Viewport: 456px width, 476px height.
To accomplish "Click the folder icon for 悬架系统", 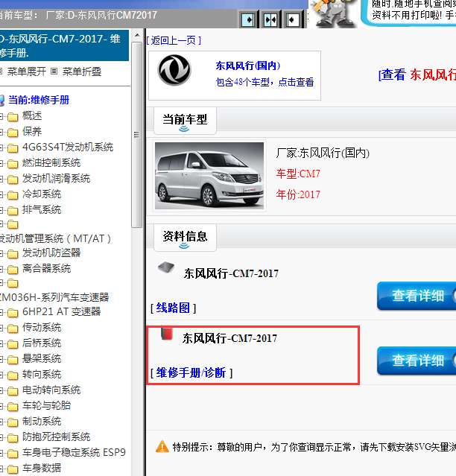I will 13,360.
